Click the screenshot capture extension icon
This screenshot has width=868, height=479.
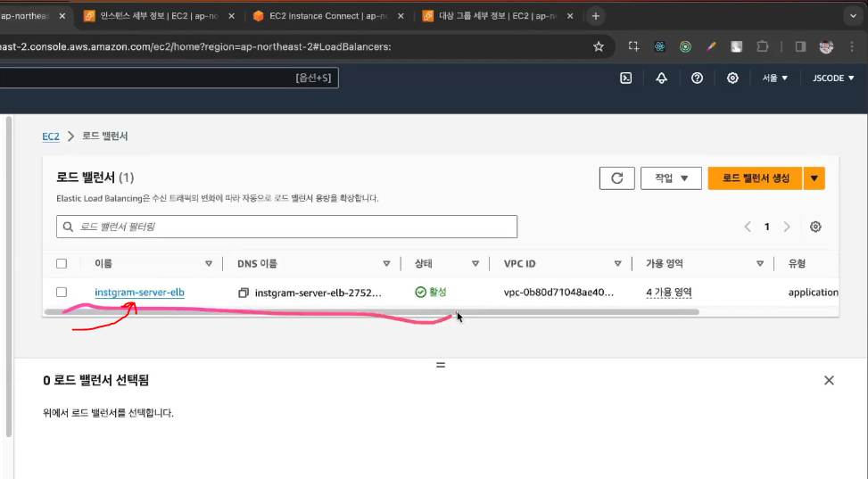(633, 46)
